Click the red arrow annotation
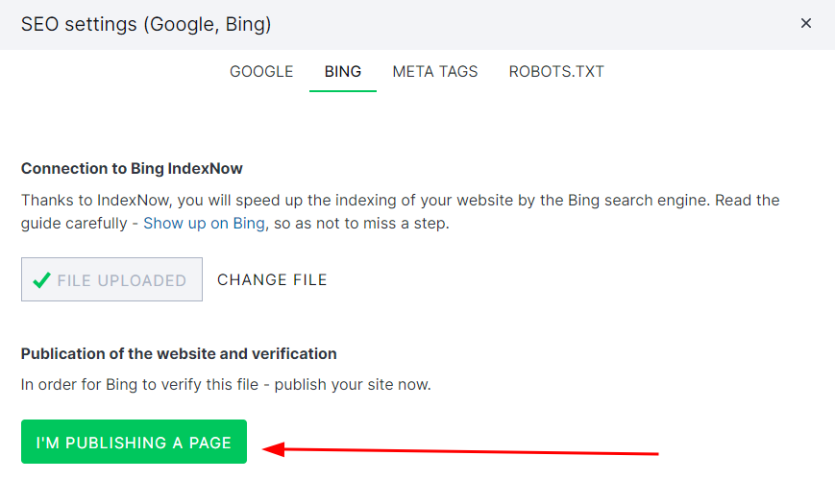Viewport: 835px width, 504px height. 461,450
